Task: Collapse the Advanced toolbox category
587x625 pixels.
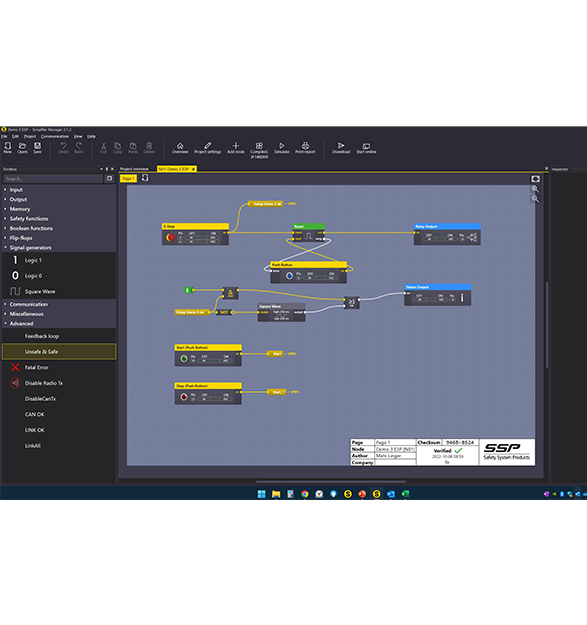Action: 59,324
